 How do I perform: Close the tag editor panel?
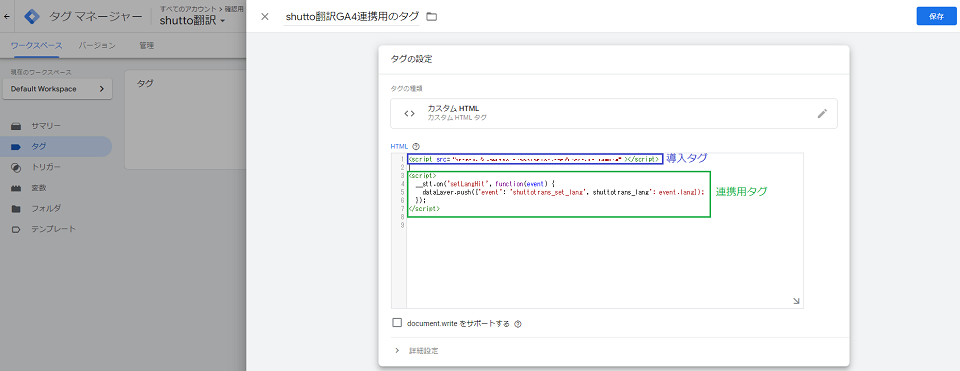(264, 17)
